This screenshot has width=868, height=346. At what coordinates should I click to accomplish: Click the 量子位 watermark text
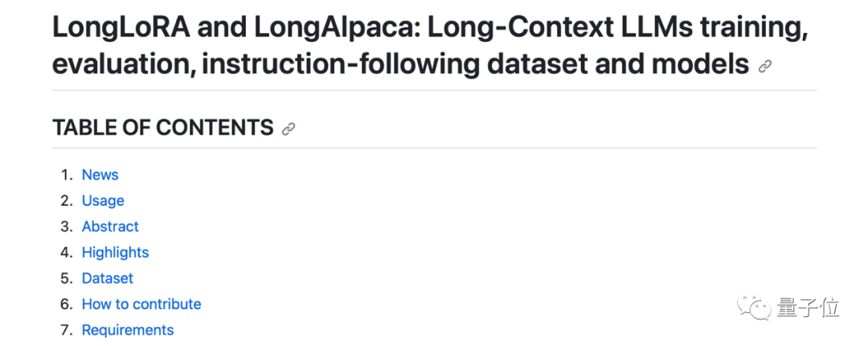pos(809,307)
